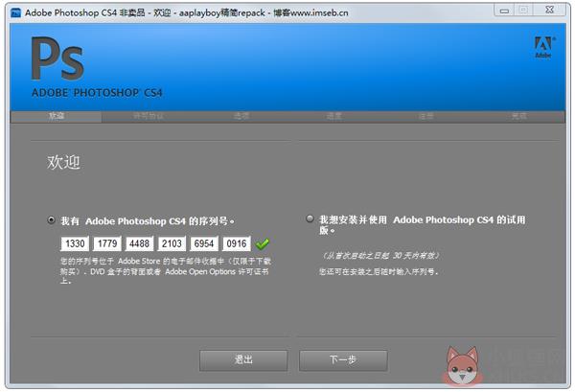Click the 下一步 button to continue
The image size is (575, 392).
point(343,360)
